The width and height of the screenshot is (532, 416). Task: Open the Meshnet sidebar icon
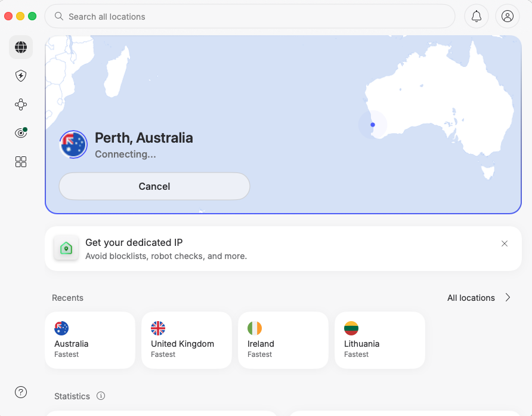coord(21,104)
